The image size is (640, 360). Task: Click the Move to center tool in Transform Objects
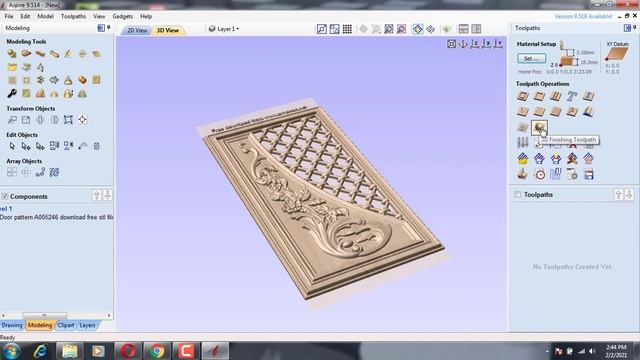[82, 120]
